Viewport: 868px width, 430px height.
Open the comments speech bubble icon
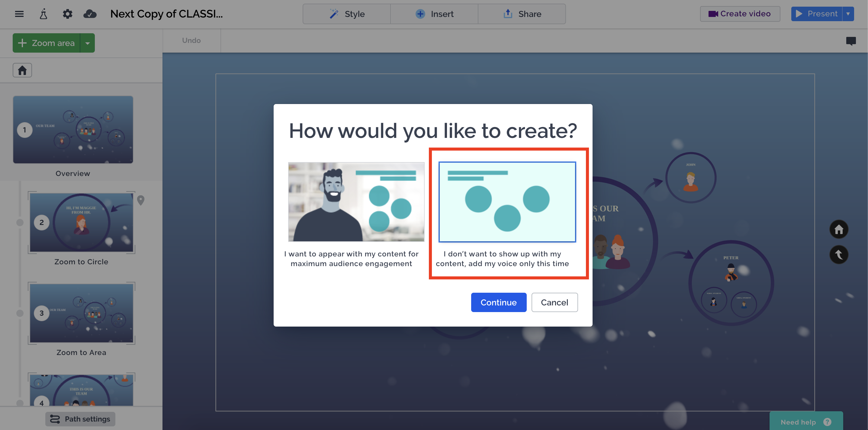[851, 41]
